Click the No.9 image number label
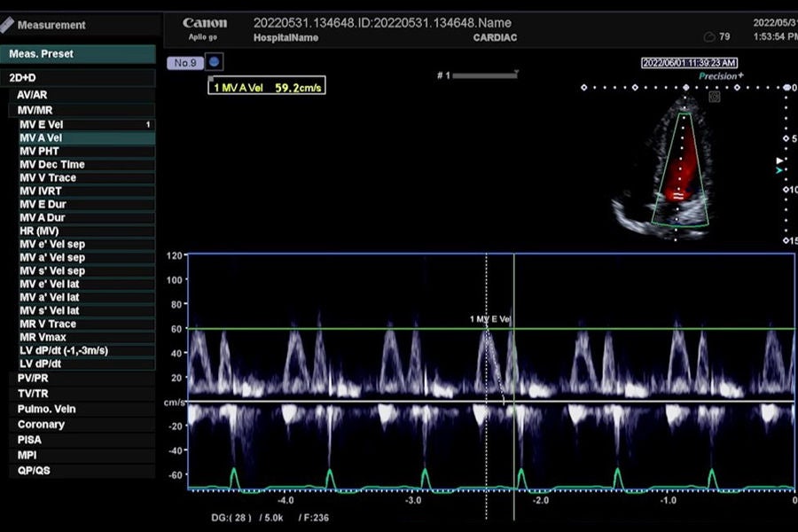798x532 pixels. (185, 63)
